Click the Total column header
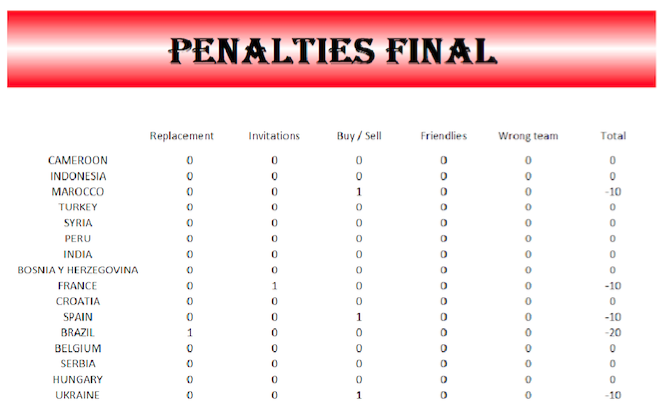The width and height of the screenshot is (663, 419). click(613, 136)
